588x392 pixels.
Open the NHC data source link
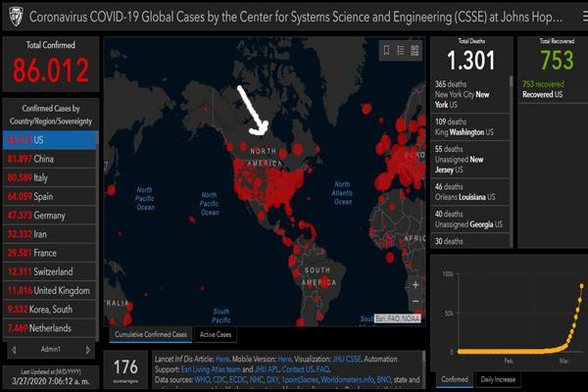256,380
